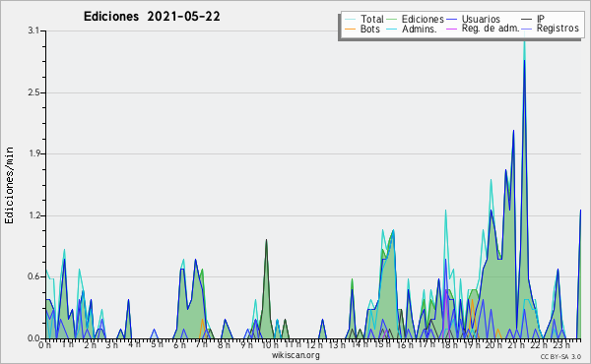591x364 pixels.
Task: Click the Total legend color line
Action: [x=350, y=20]
